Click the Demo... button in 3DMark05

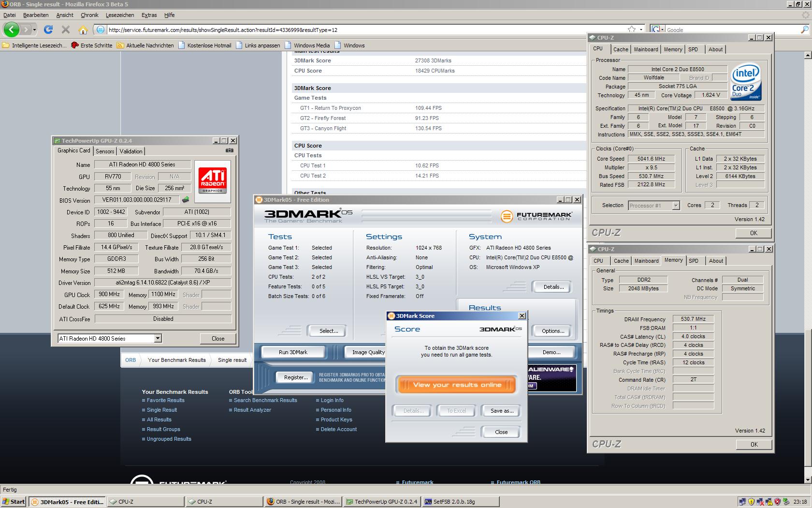click(551, 352)
